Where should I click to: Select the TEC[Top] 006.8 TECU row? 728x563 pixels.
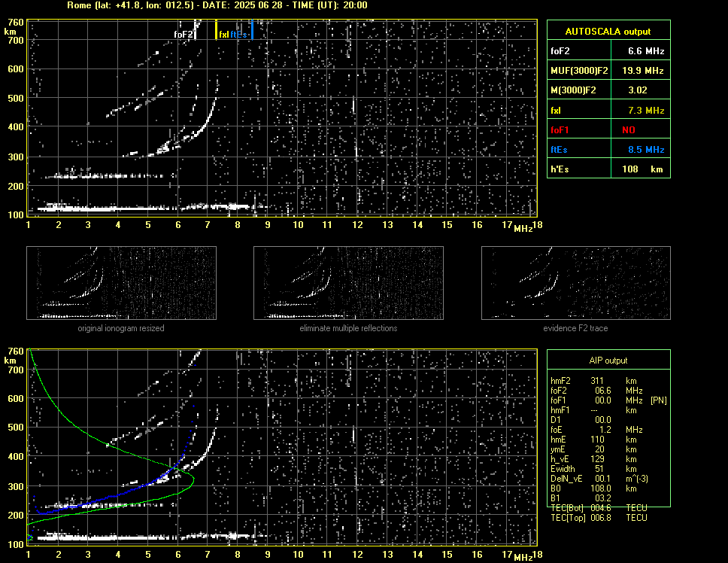599,518
